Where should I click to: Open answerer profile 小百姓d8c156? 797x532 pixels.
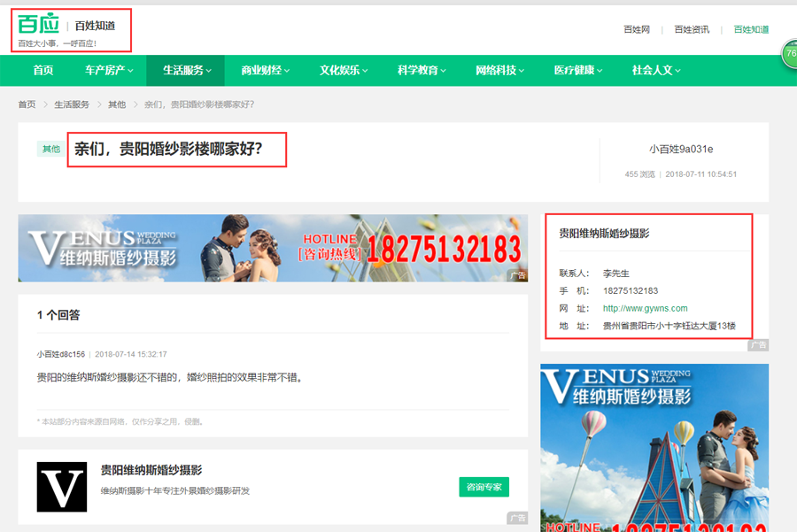pos(61,354)
